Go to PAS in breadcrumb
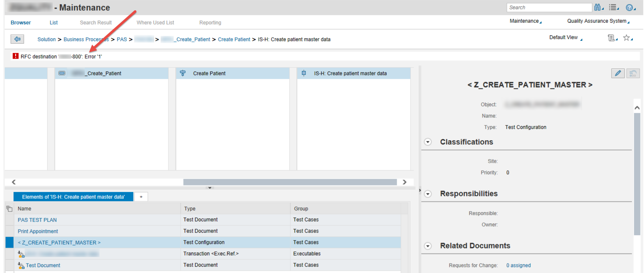644x273 pixels. 122,39
